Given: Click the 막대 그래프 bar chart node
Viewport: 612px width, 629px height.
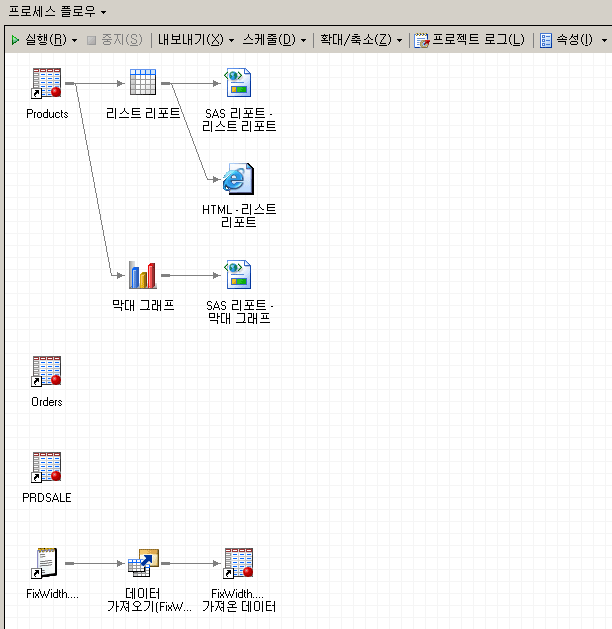Looking at the screenshot, I should point(143,275).
